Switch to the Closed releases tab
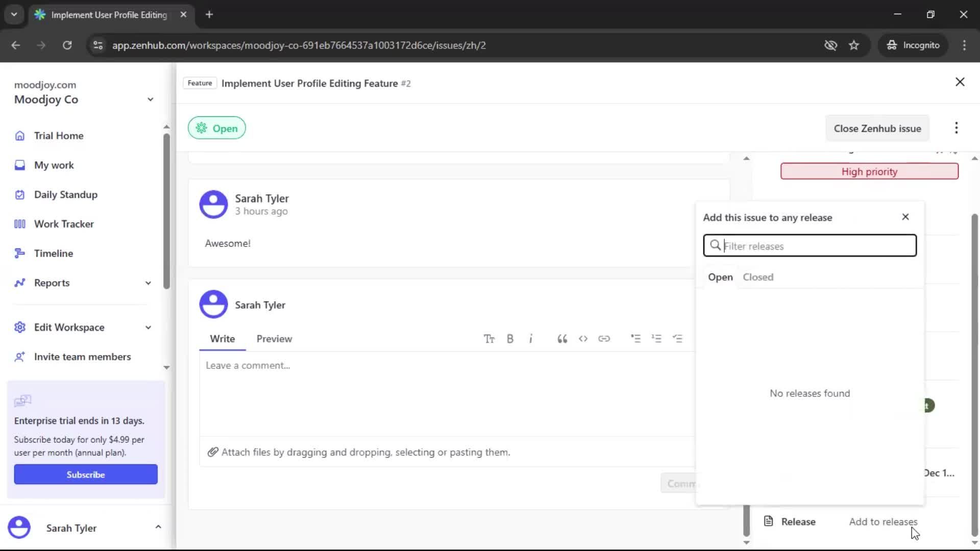This screenshot has width=980, height=551. click(x=757, y=277)
